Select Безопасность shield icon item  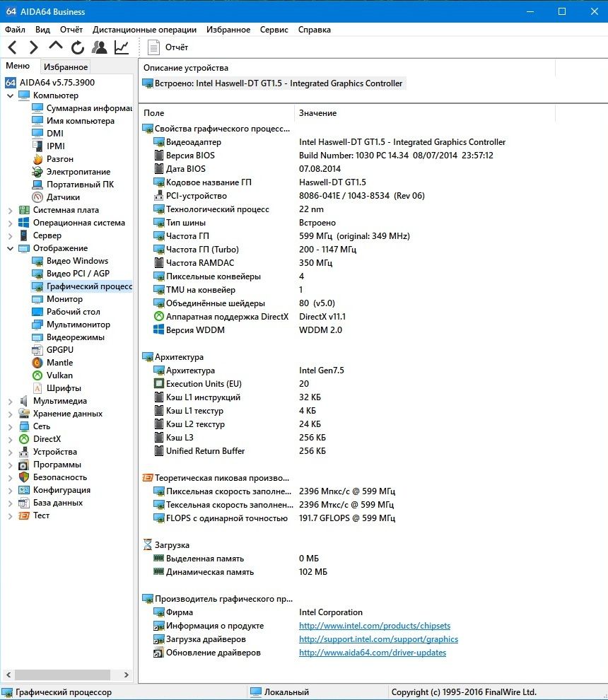pyautogui.click(x=52, y=478)
